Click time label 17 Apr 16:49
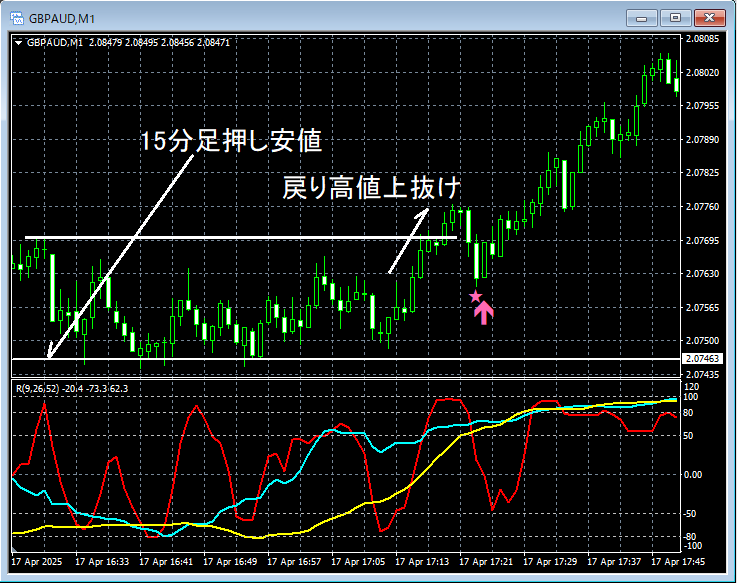 pyautogui.click(x=230, y=562)
